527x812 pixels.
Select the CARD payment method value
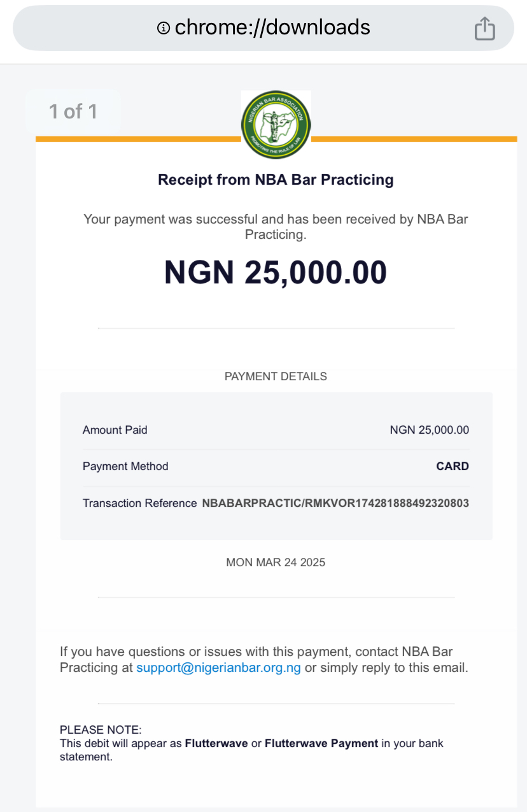coord(453,466)
